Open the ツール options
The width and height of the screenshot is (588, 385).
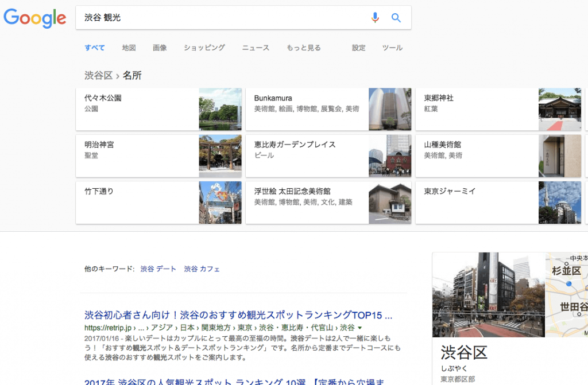[393, 48]
